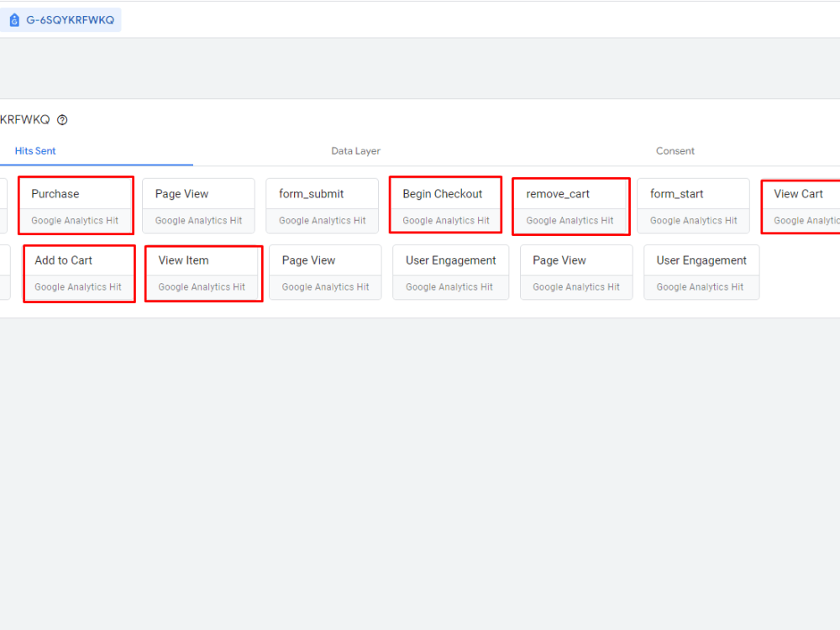
Task: Open the Consent tab
Action: coord(675,151)
